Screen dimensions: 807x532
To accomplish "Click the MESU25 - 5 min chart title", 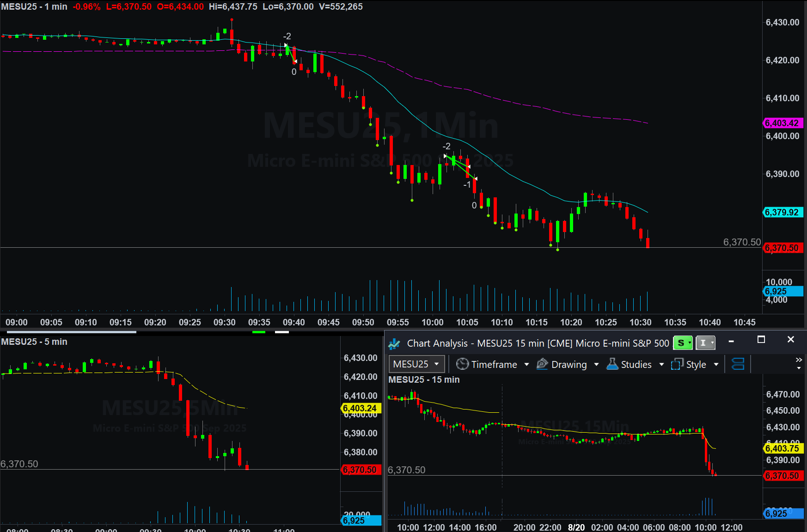I will [34, 342].
